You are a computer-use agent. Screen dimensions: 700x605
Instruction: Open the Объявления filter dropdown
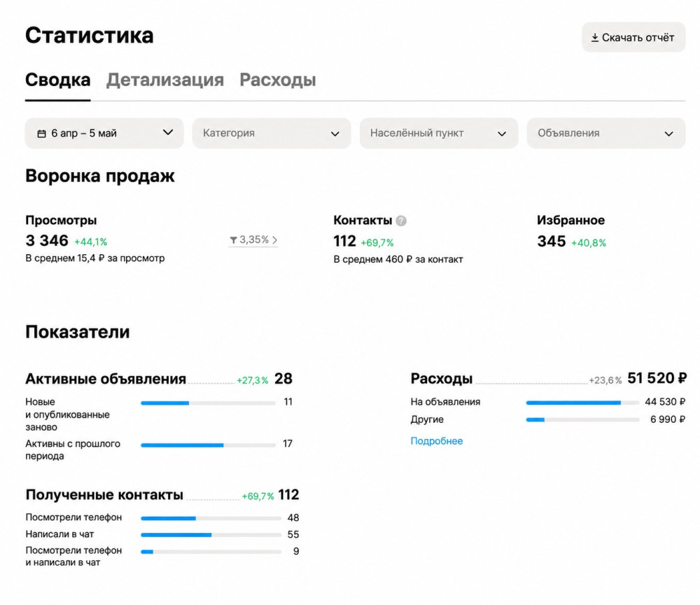pyautogui.click(x=605, y=133)
